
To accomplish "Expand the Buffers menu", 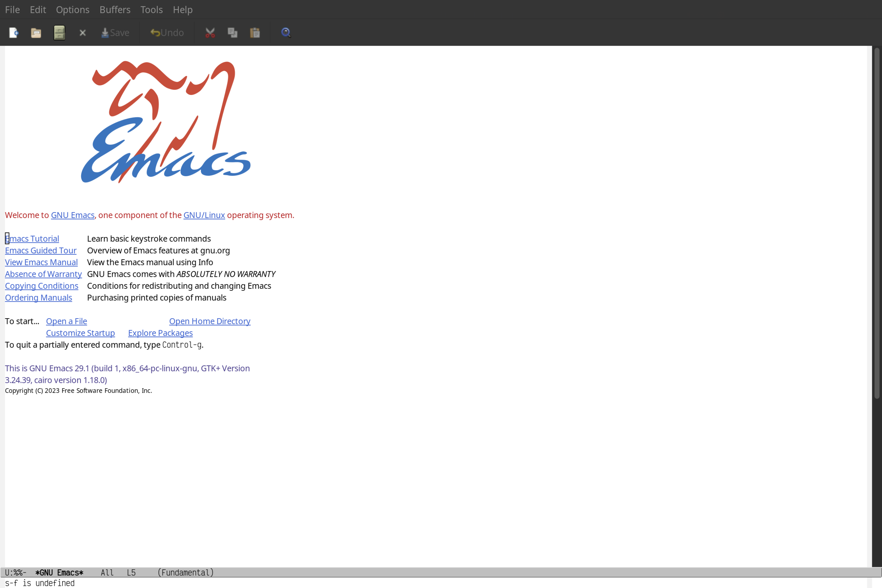I will pyautogui.click(x=115, y=9).
